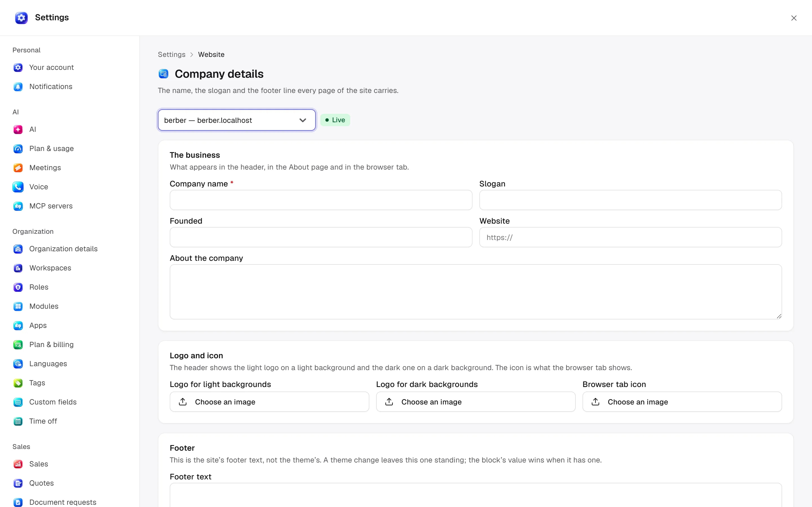
Task: Click into the About the company textarea
Action: pyautogui.click(x=476, y=292)
